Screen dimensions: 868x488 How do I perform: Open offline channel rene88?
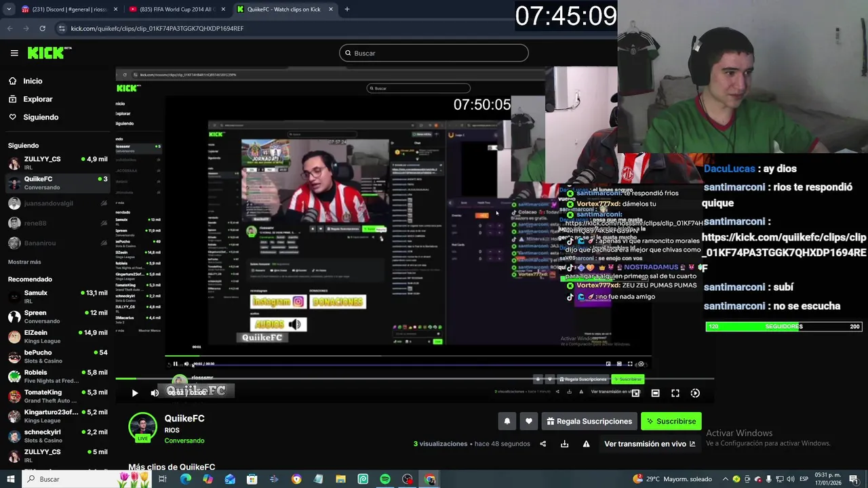tap(58, 223)
